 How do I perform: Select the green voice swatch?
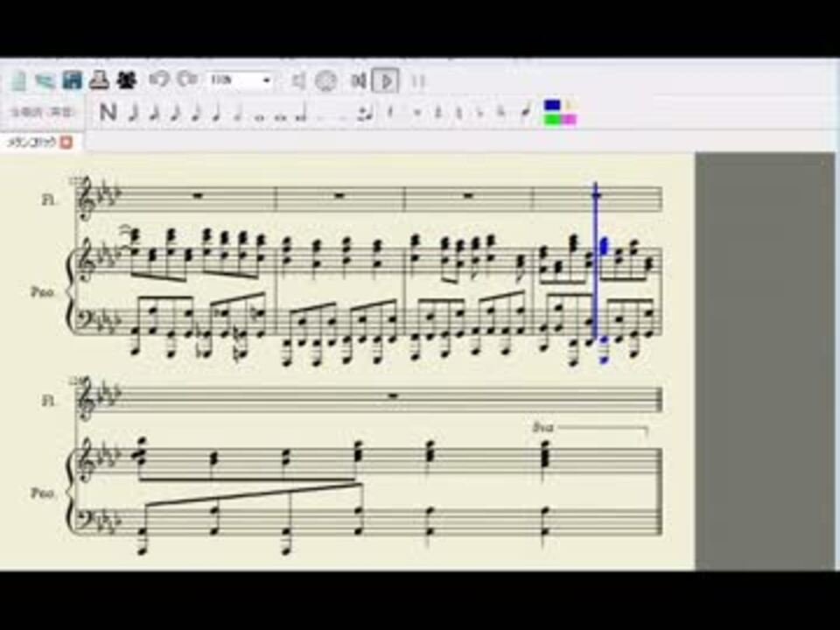click(552, 119)
